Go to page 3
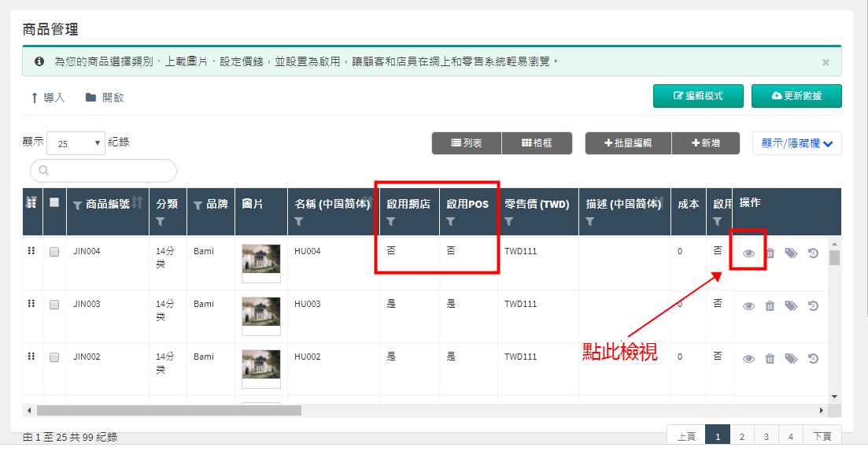Image resolution: width=868 pixels, height=451 pixels. click(x=766, y=437)
